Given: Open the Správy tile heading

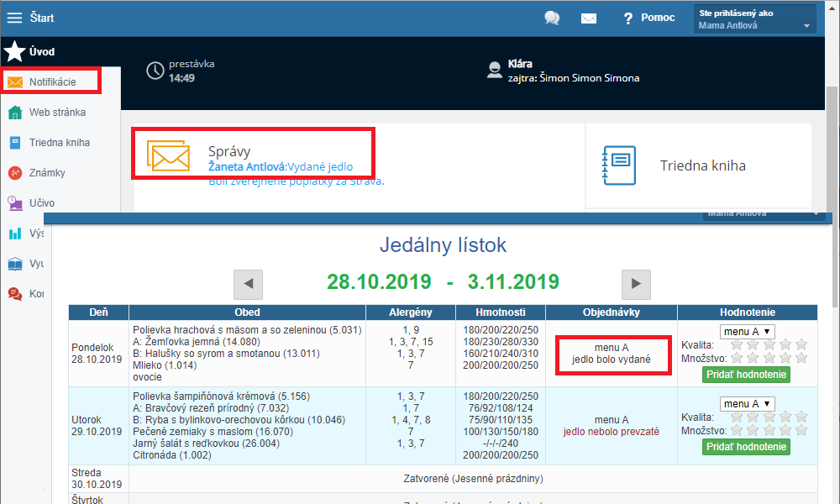Looking at the screenshot, I should (229, 151).
